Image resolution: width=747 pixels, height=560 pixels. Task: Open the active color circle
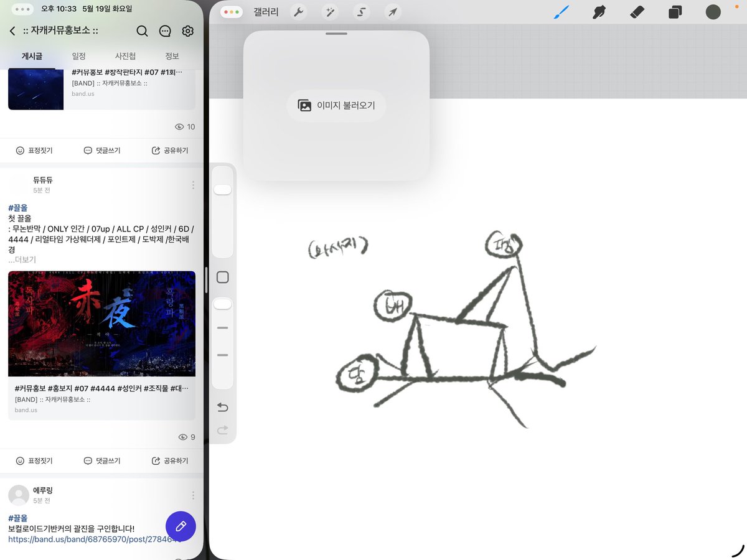click(x=713, y=12)
